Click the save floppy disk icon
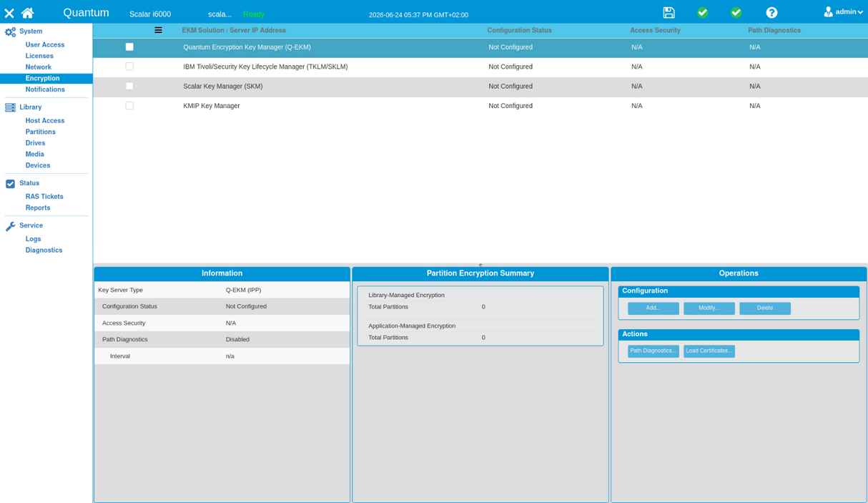Image resolution: width=868 pixels, height=503 pixels. (669, 12)
